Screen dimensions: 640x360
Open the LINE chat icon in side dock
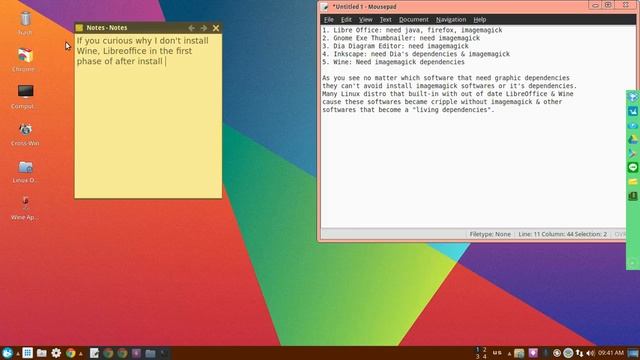point(633,167)
